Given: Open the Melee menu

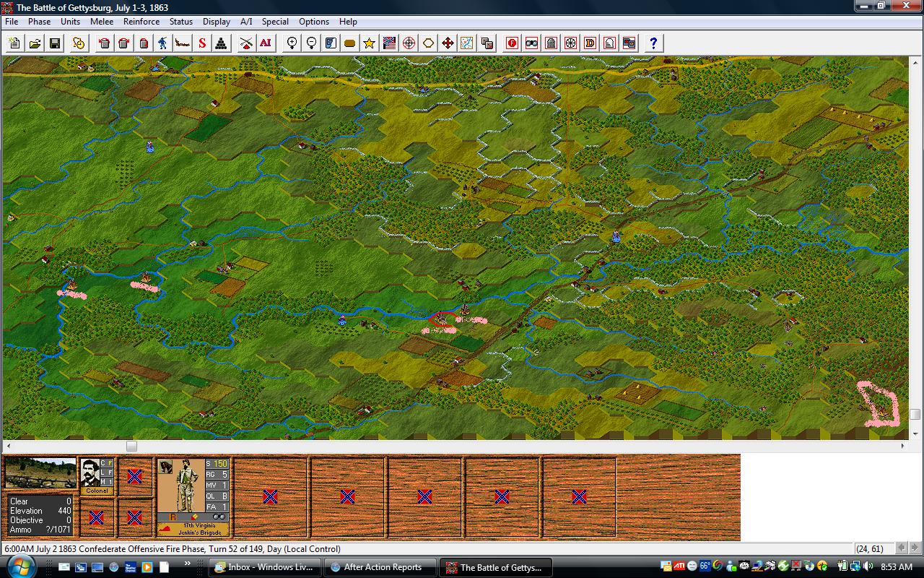Looking at the screenshot, I should (x=102, y=22).
